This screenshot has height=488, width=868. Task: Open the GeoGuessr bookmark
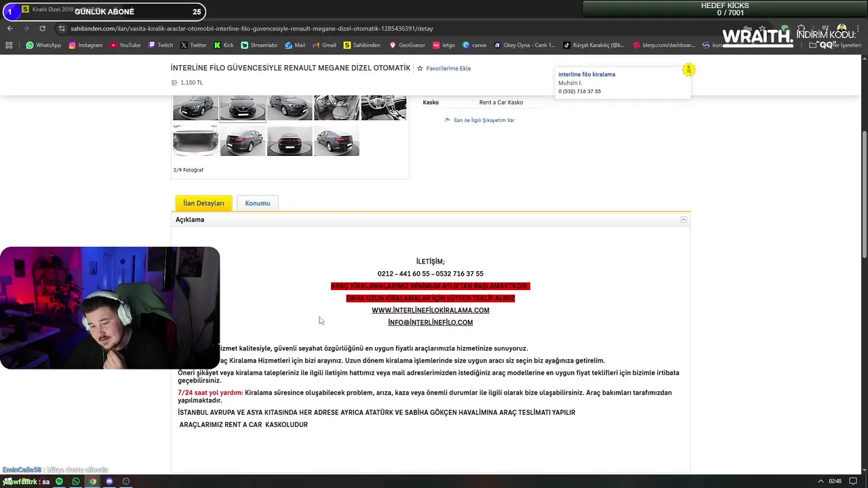(407, 45)
